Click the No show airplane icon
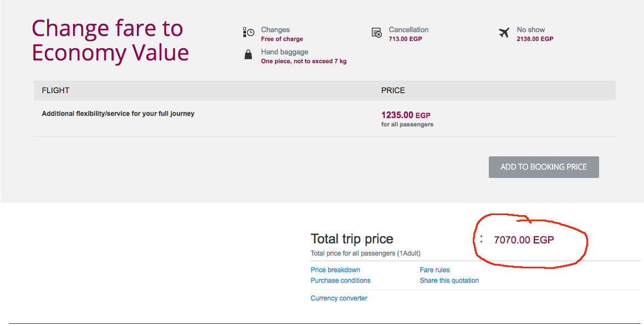This screenshot has height=326, width=644. tap(504, 33)
